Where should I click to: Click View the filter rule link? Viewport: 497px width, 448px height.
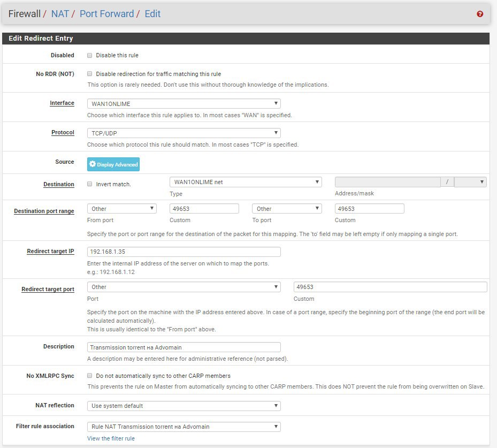111,438
